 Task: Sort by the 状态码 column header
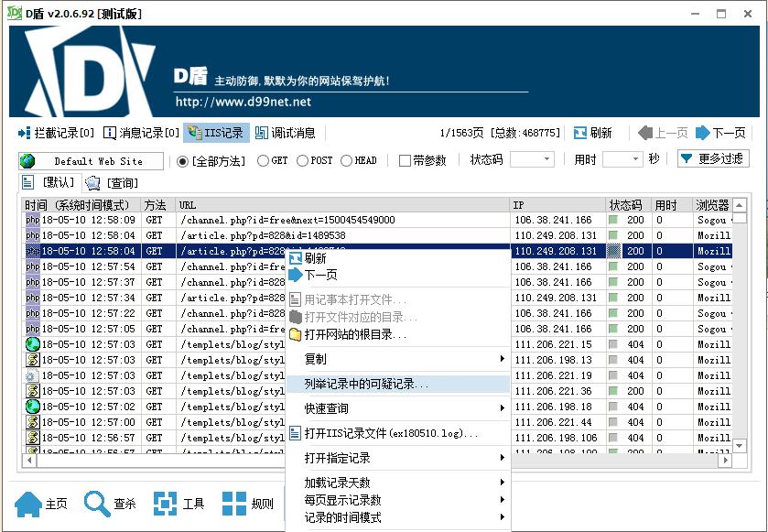[628, 205]
